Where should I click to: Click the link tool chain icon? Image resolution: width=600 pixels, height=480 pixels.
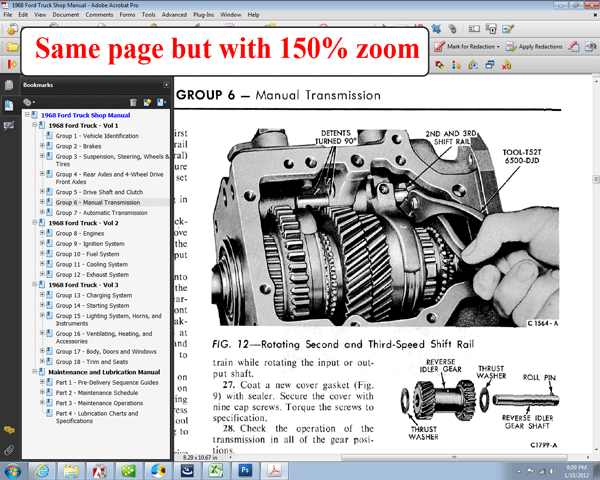coord(453,29)
